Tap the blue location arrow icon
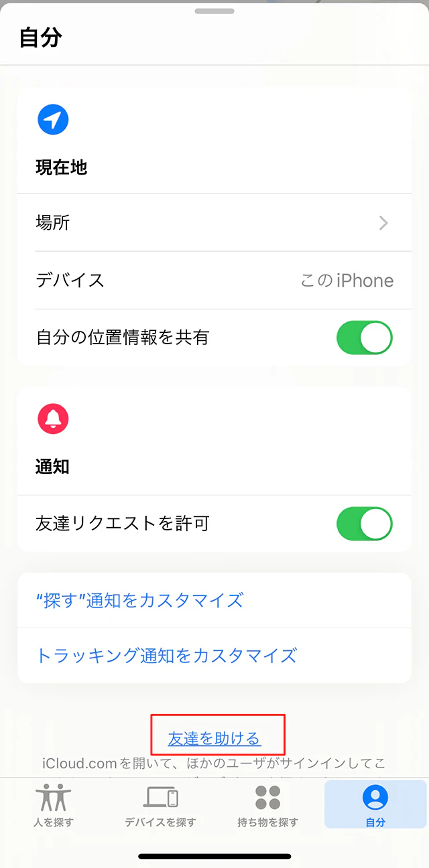Screen dimensions: 429x868 pyautogui.click(x=53, y=120)
